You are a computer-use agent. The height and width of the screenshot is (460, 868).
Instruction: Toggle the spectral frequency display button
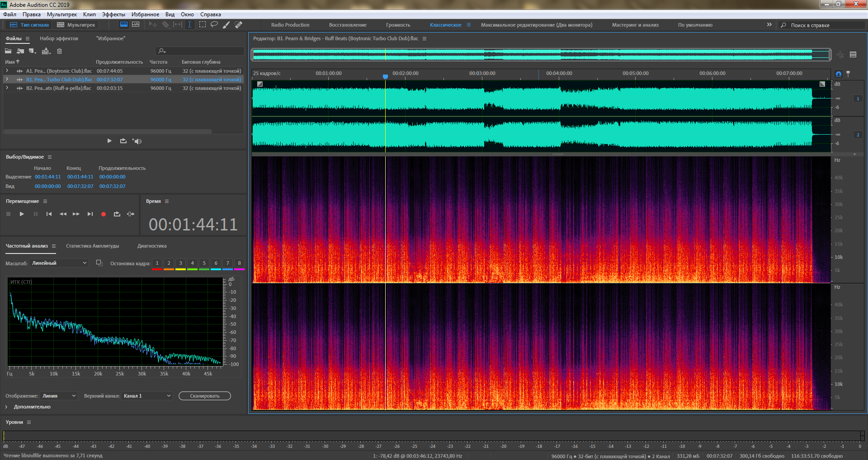pyautogui.click(x=123, y=25)
